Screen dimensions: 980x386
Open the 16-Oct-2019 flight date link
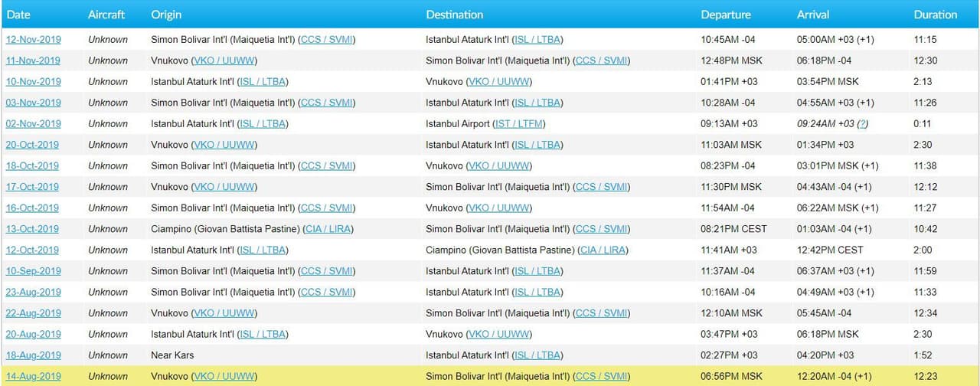(x=33, y=208)
